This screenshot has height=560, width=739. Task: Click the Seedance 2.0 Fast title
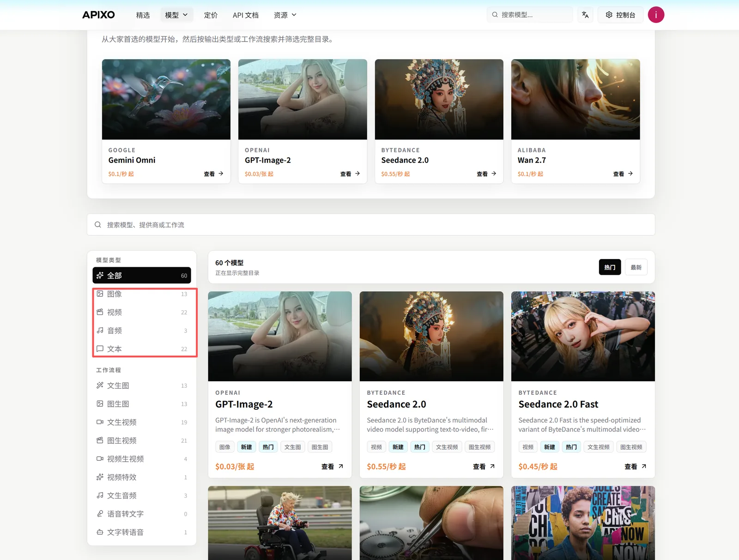558,404
